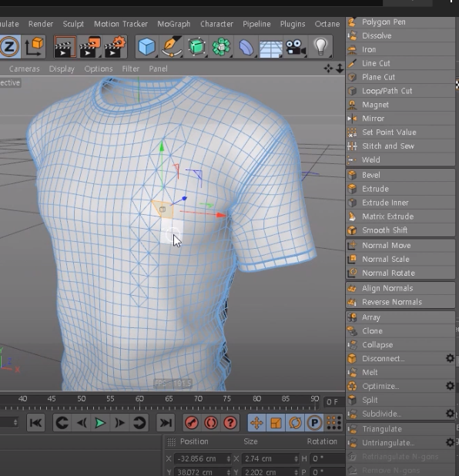The height and width of the screenshot is (476, 459).
Task: Open viewport Panel menu
Action: [x=158, y=69]
